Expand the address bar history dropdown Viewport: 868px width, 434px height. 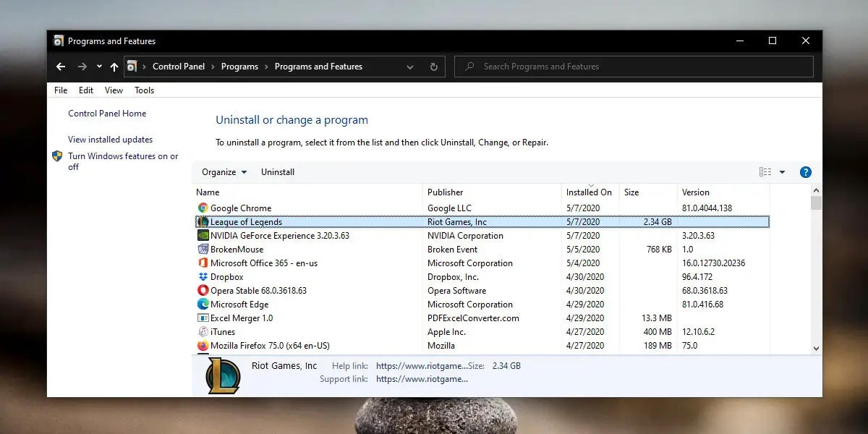coord(411,67)
